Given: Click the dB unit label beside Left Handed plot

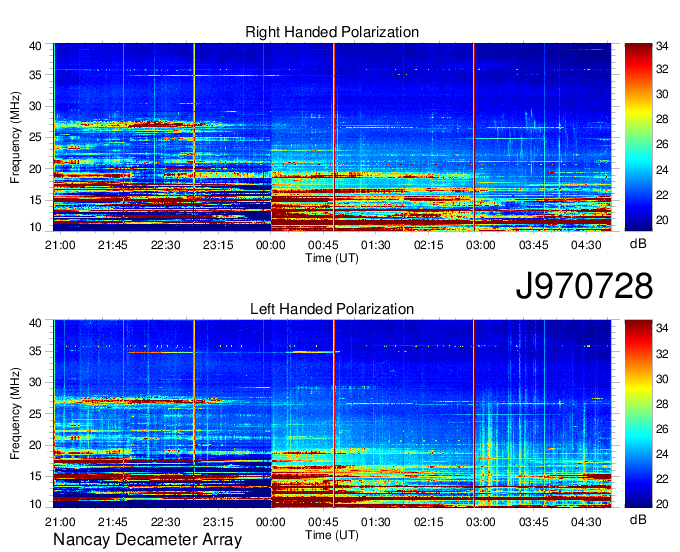Looking at the screenshot, I should 638,520.
